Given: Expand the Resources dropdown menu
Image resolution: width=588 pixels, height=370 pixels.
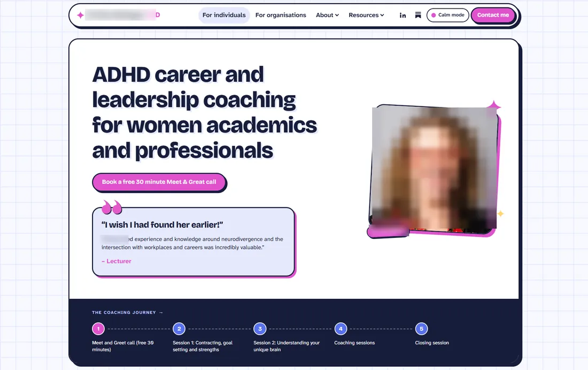Looking at the screenshot, I should point(366,15).
